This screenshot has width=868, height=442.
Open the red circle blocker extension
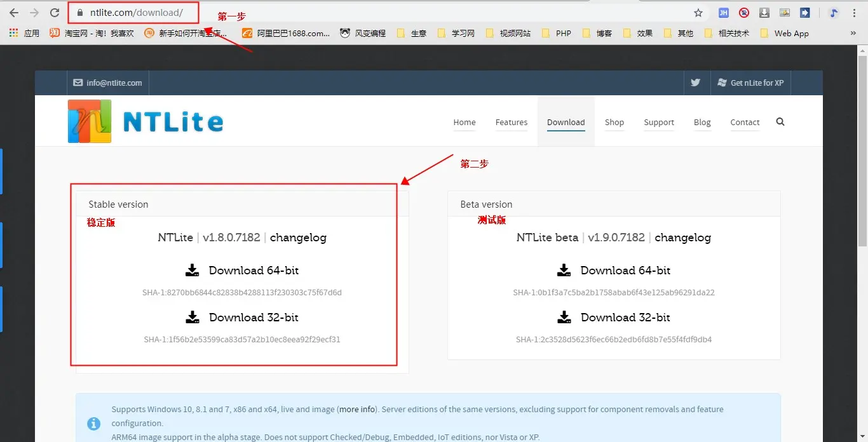pyautogui.click(x=744, y=13)
